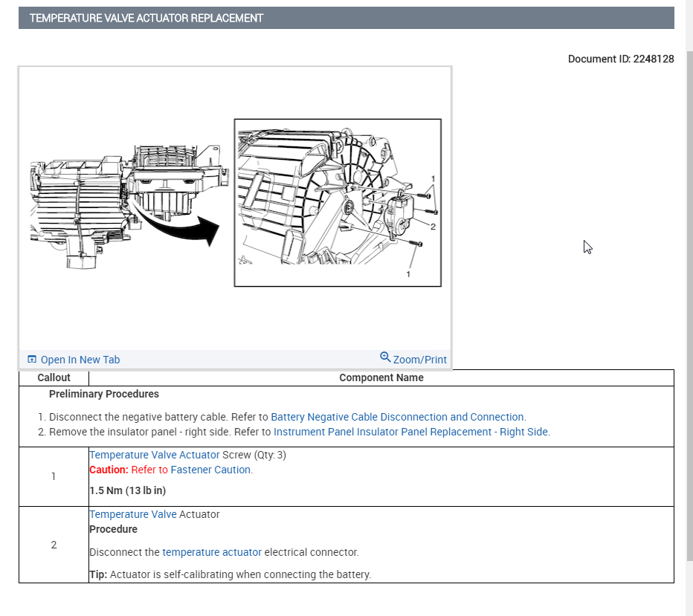Select the Callout column header

(x=54, y=377)
